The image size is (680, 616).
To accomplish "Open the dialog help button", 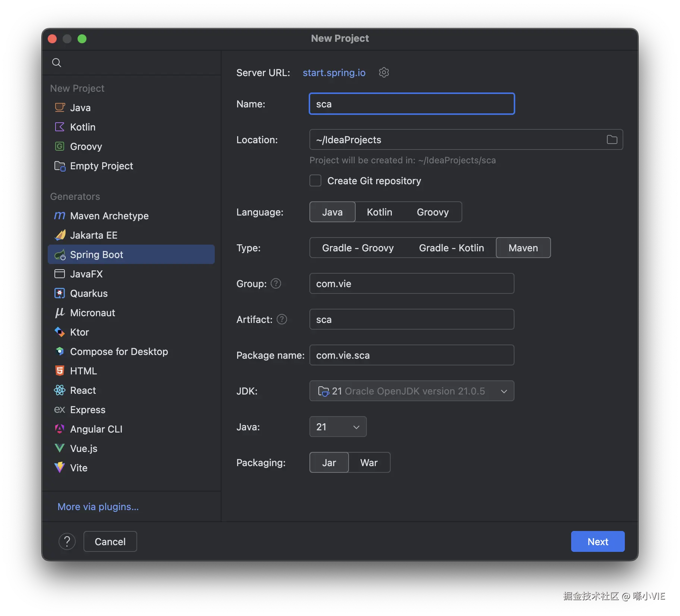I will (x=67, y=541).
